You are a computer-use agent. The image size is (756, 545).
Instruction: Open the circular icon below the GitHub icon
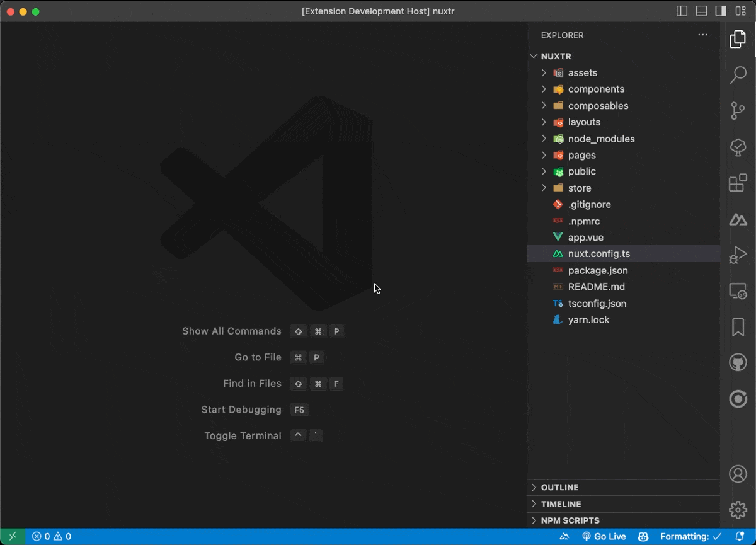(738, 399)
